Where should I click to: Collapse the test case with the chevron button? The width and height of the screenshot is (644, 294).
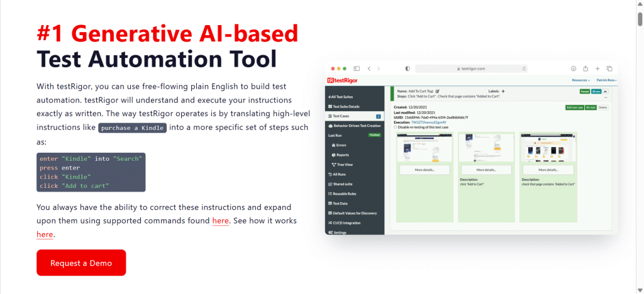pos(606,92)
